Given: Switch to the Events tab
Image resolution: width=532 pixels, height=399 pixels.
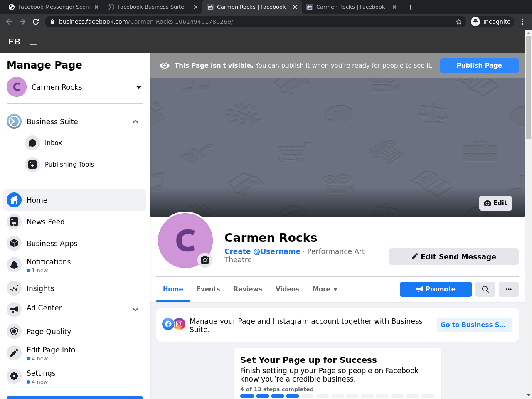Looking at the screenshot, I should tap(208, 289).
